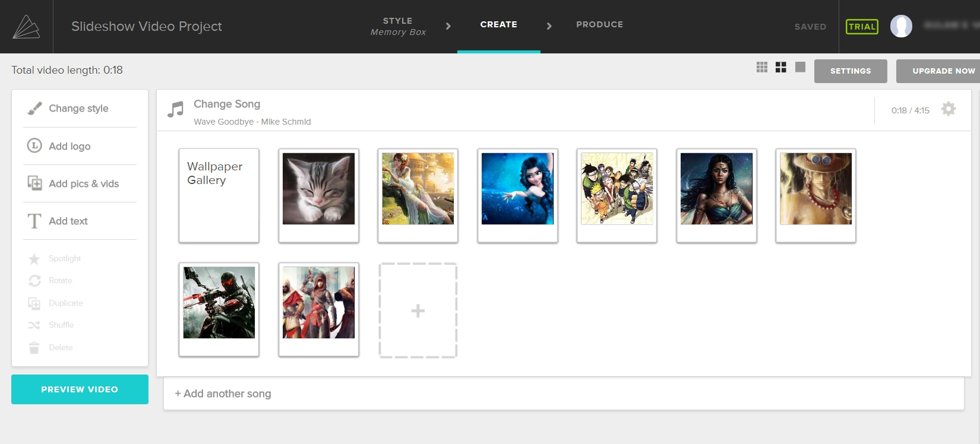
Task: Open the SETTINGS button
Action: pos(851,71)
